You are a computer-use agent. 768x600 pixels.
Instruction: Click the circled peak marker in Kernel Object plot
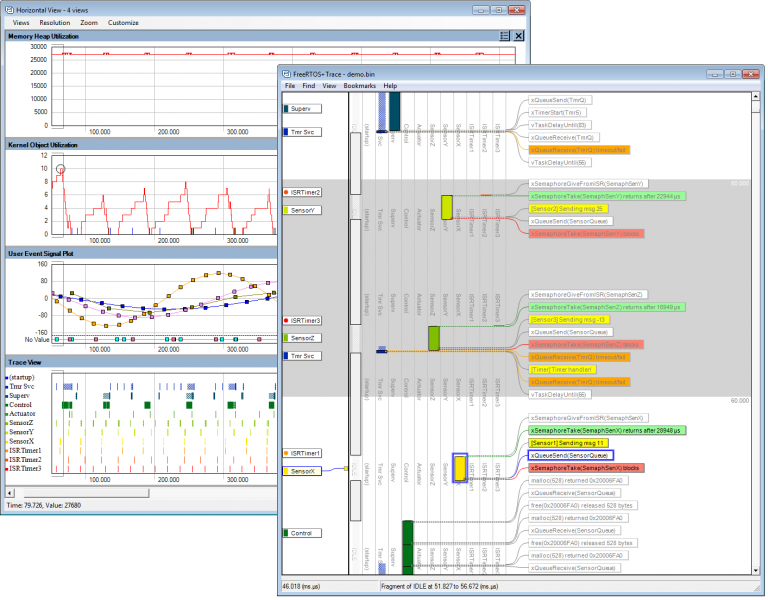pyautogui.click(x=60, y=169)
